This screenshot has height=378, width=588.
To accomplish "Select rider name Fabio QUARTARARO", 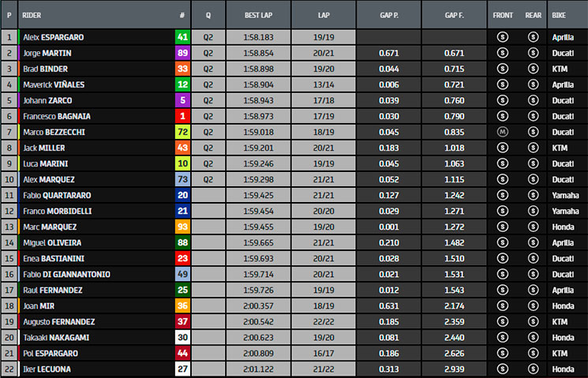I will pos(57,196).
